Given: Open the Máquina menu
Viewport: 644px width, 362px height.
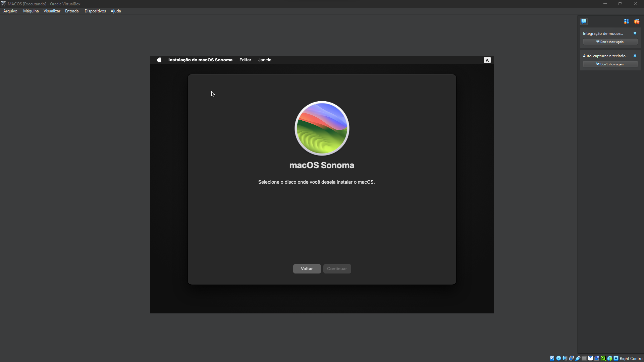Looking at the screenshot, I should [31, 11].
